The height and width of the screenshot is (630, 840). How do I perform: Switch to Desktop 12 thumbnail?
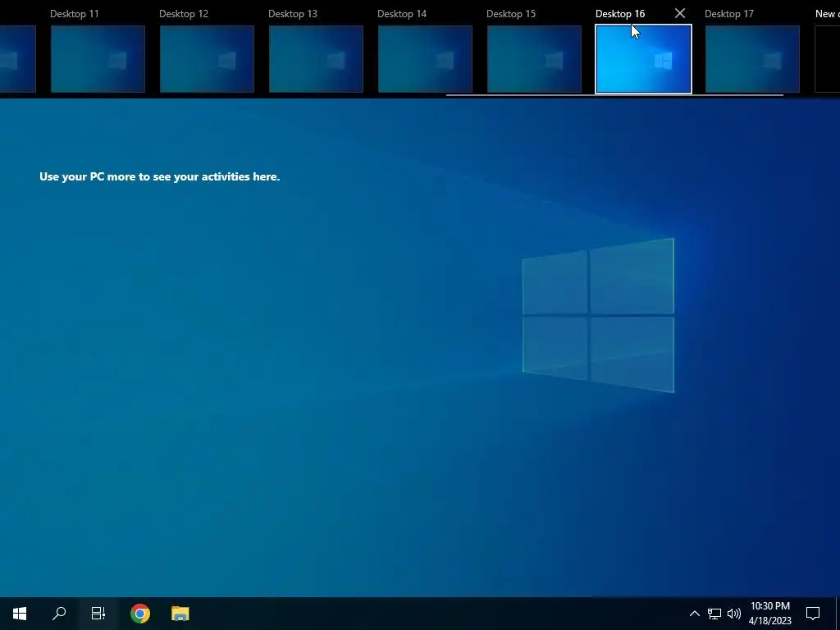[207, 59]
